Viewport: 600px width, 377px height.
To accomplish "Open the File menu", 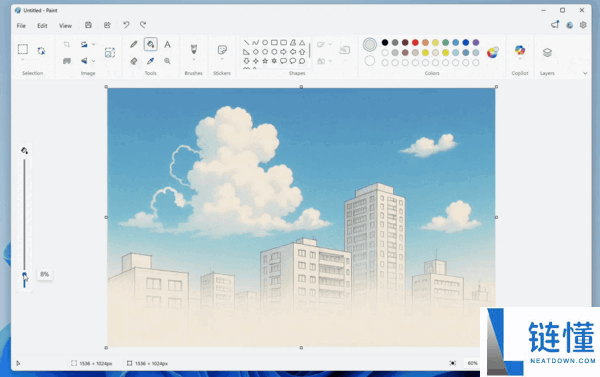I will (21, 26).
